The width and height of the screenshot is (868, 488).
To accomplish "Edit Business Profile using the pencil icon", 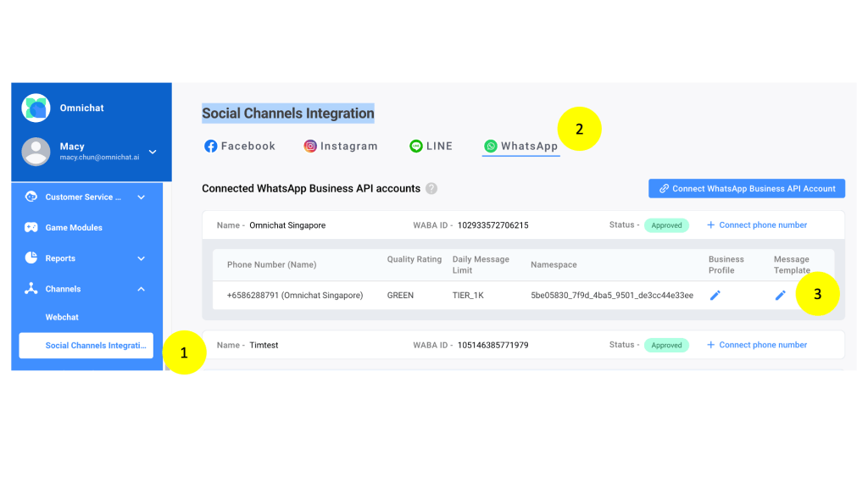I will (x=715, y=294).
